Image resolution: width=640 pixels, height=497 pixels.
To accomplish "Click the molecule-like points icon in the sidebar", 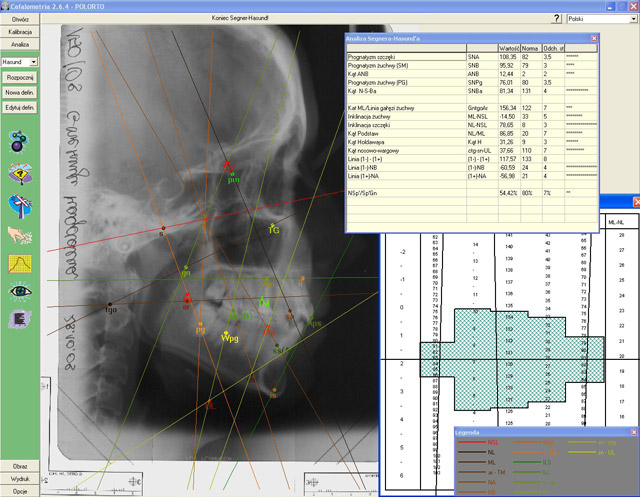I will coord(19,142).
